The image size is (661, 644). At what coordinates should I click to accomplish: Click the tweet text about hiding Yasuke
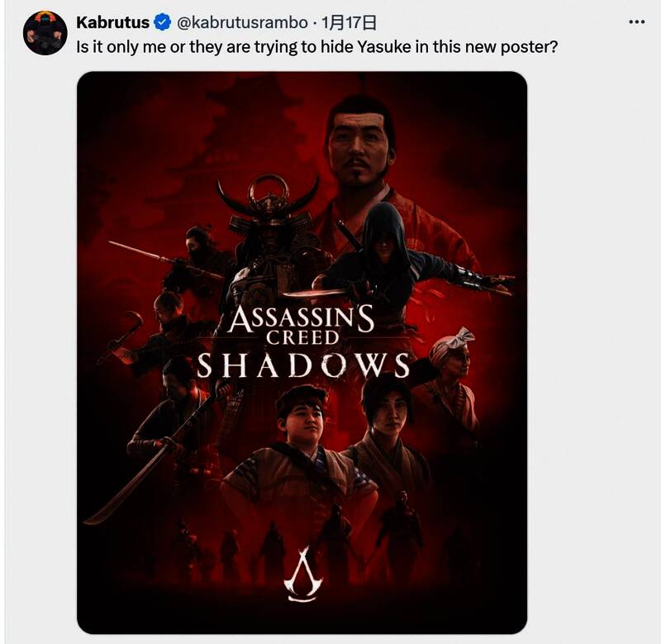(x=316, y=46)
